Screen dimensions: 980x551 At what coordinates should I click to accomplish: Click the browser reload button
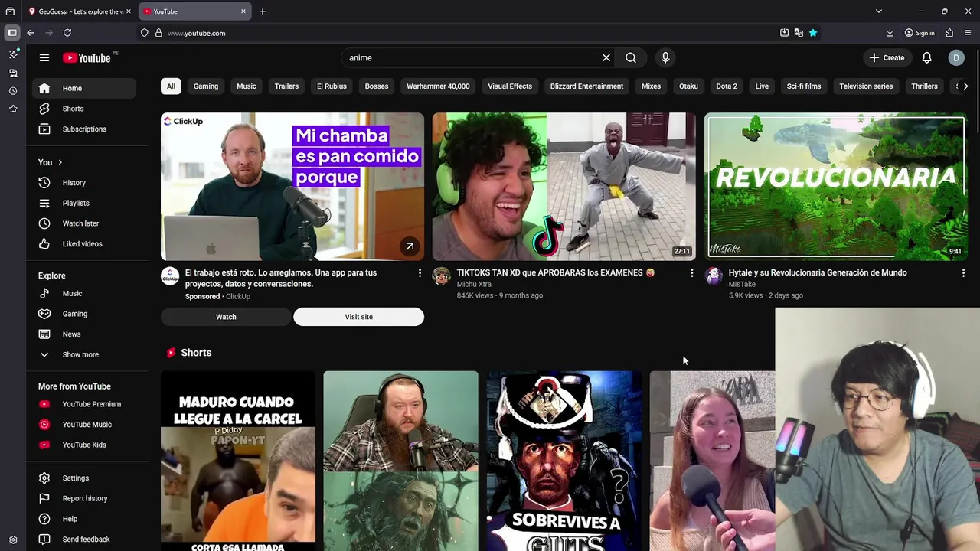click(x=67, y=33)
